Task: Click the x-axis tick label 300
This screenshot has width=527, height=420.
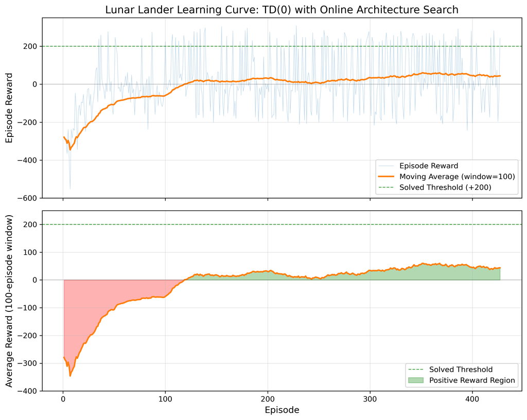Action: 370,399
